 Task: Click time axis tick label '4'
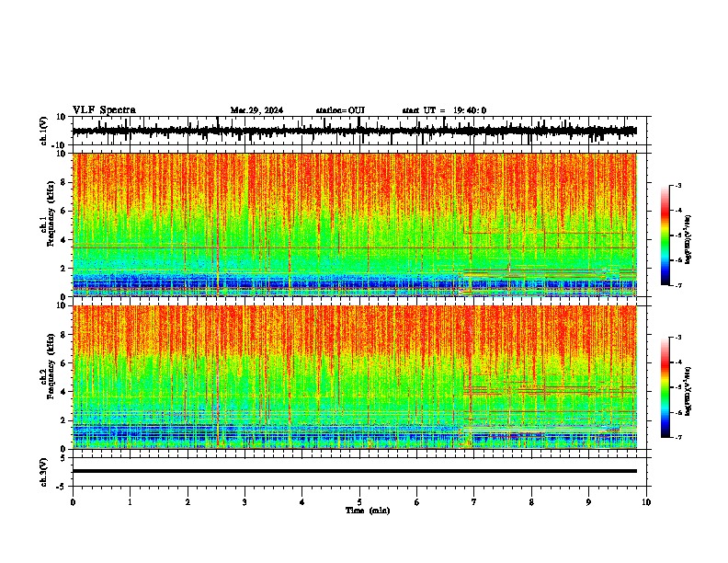302,502
